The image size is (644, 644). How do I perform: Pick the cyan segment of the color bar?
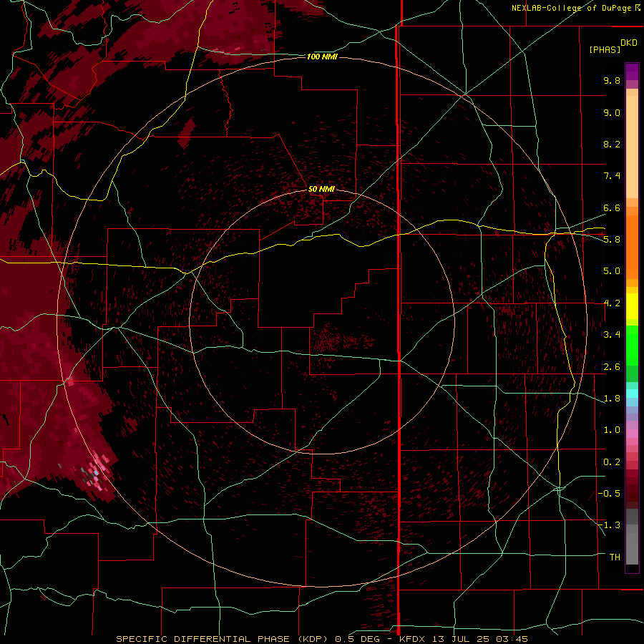pyautogui.click(x=632, y=394)
